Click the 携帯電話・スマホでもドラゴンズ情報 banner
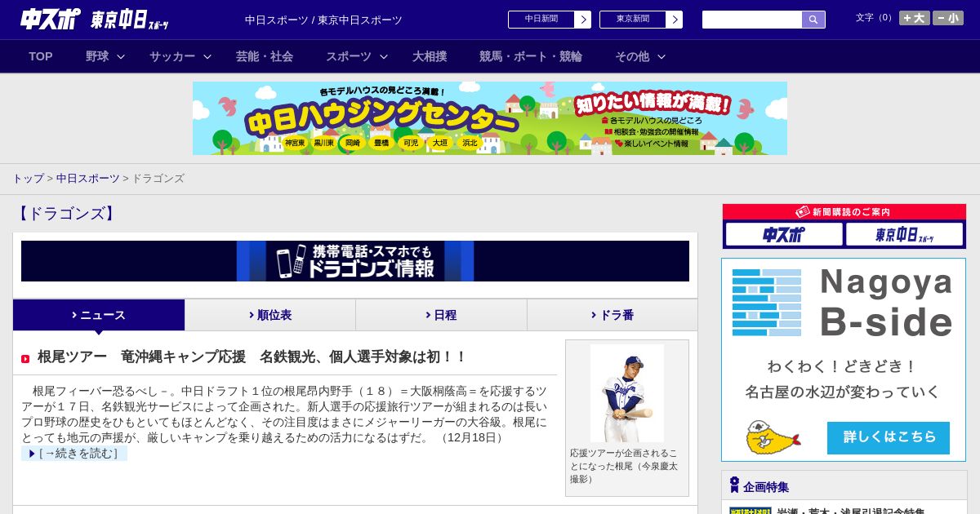The image size is (980, 514). tap(355, 261)
